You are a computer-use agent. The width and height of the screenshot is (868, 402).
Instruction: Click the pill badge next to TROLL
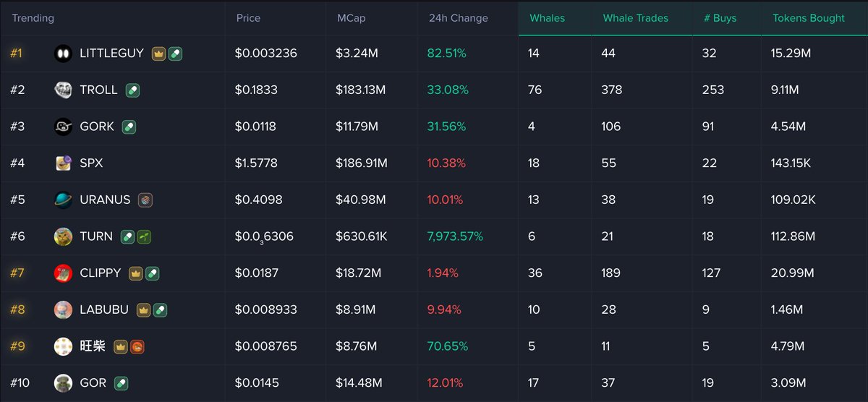coord(132,90)
